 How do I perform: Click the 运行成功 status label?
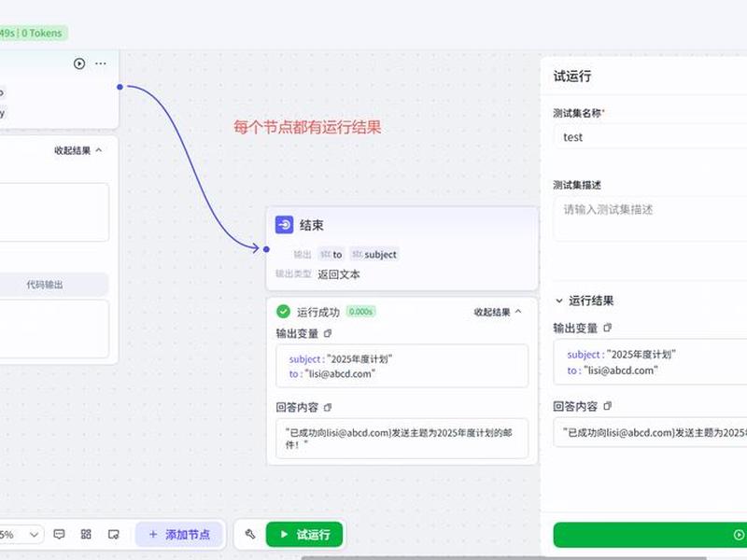tap(317, 312)
